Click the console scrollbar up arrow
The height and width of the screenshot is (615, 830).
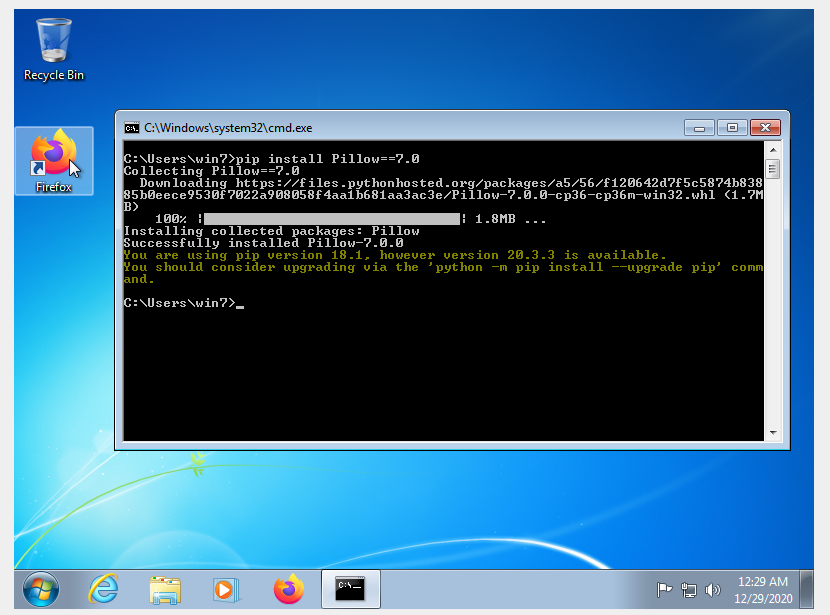click(x=773, y=150)
